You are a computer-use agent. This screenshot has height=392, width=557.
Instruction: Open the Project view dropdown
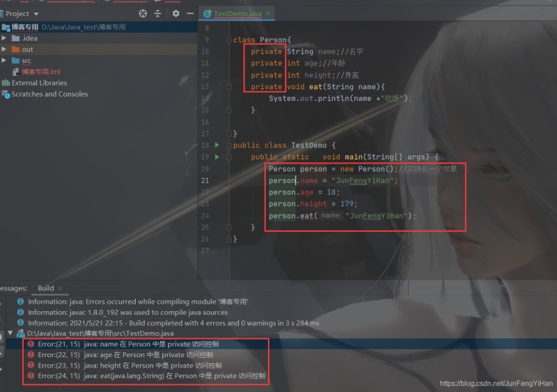coord(36,14)
